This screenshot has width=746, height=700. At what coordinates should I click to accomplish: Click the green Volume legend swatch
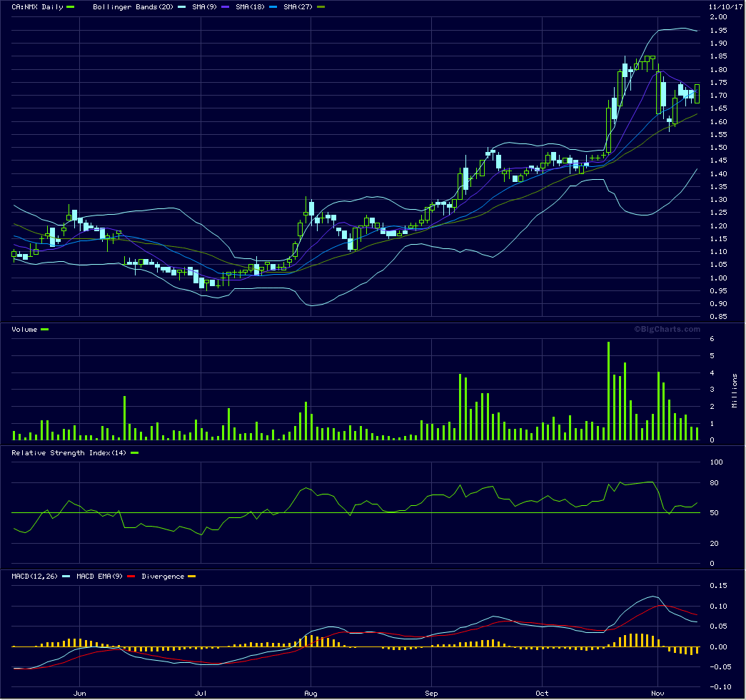coord(45,329)
